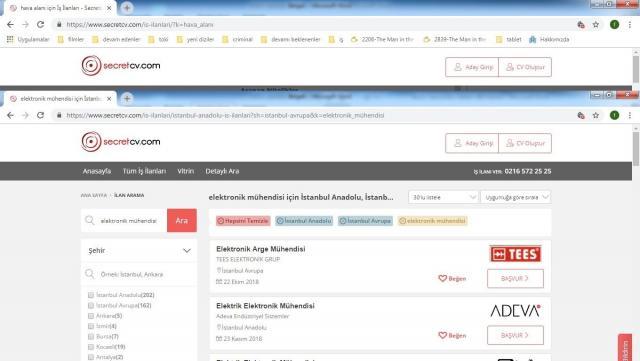Viewport: 640px width, 361px height.
Task: Click the secretcv.com logo in the rear window
Action: coord(121,65)
